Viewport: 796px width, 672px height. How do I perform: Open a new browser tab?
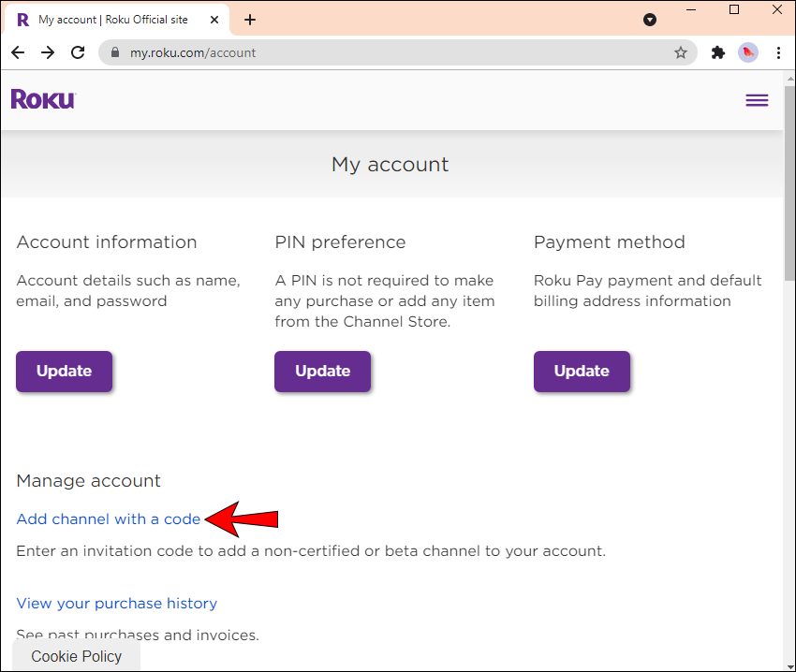tap(250, 20)
